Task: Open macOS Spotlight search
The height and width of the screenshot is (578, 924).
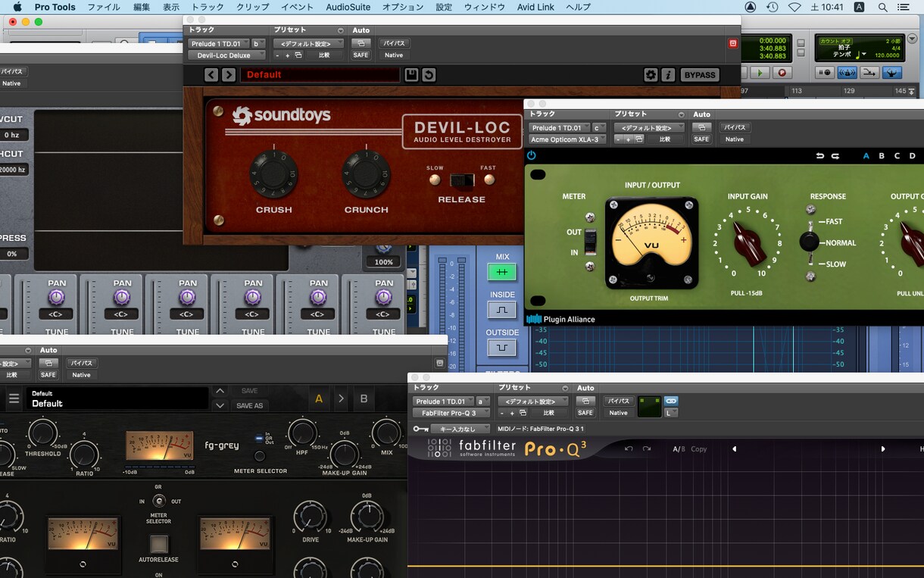Action: [883, 7]
